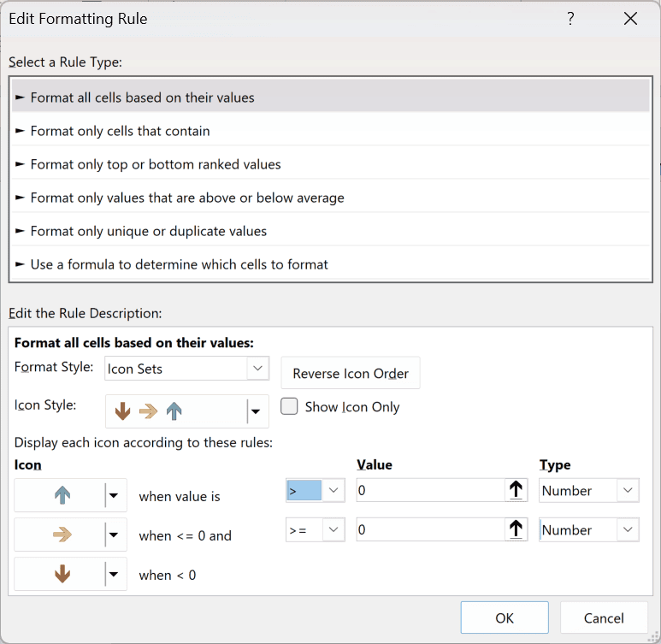This screenshot has width=661, height=644.
Task: Click the first rule's Value input field
Action: pyautogui.click(x=430, y=490)
